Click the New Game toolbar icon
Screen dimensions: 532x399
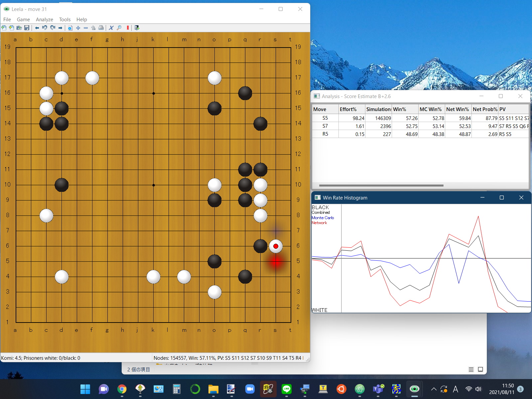coord(4,28)
